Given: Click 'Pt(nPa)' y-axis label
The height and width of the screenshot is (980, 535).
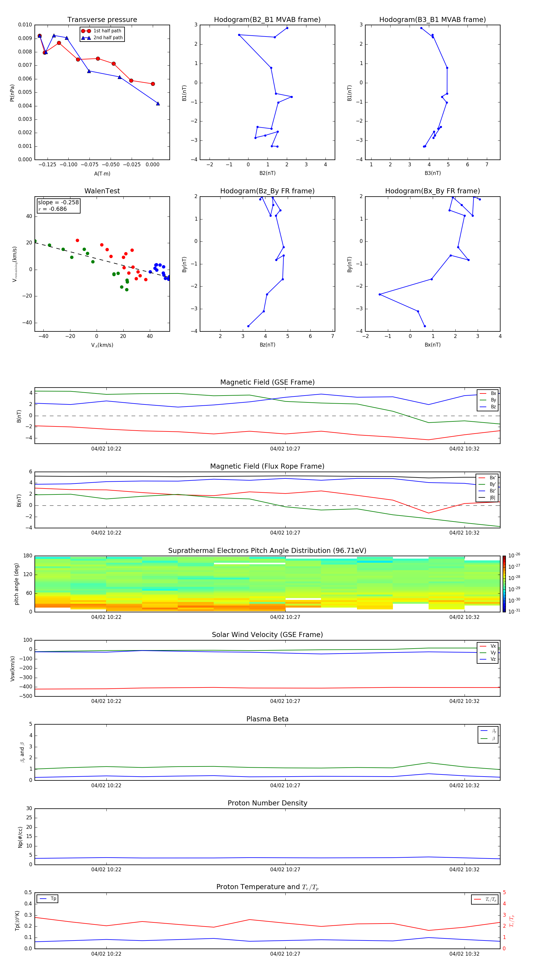Looking at the screenshot, I should coord(12,93).
